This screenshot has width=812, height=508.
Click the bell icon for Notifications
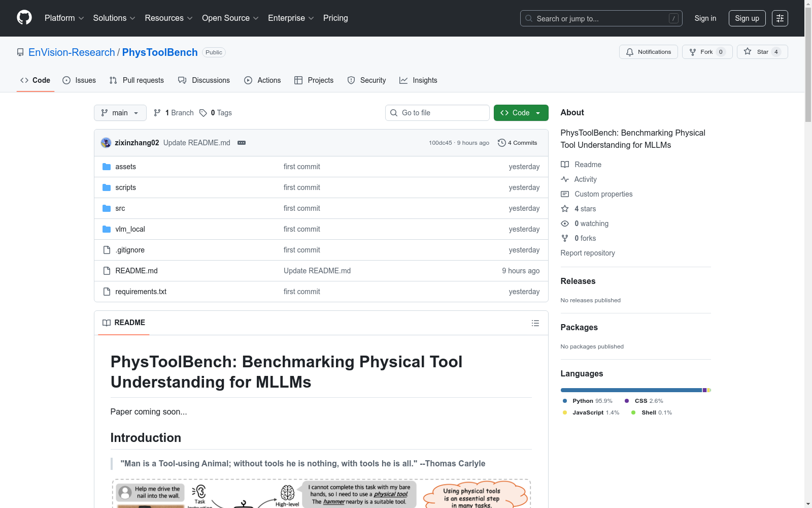click(630, 52)
